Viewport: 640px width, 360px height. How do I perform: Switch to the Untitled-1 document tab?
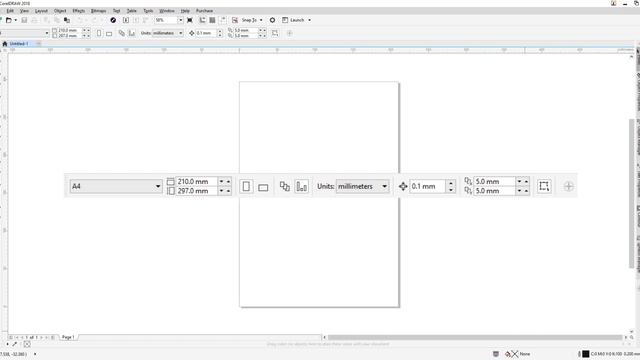(19, 44)
